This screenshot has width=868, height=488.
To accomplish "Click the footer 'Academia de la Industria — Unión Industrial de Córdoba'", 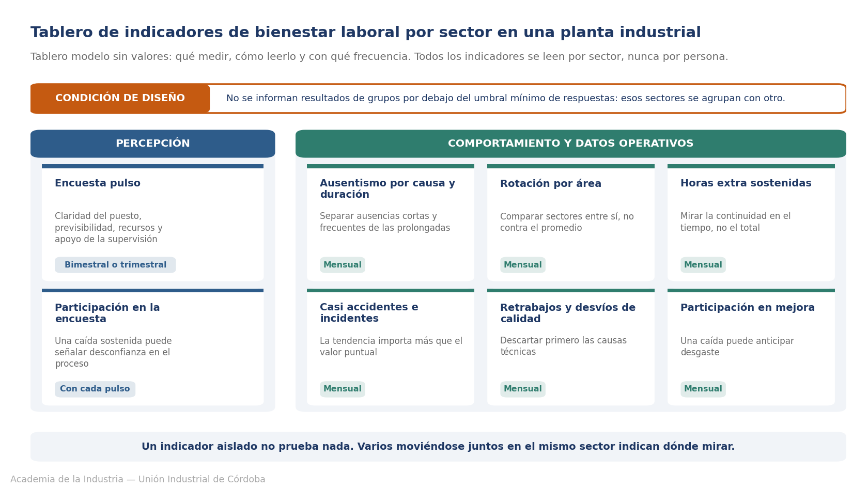I will point(138,479).
